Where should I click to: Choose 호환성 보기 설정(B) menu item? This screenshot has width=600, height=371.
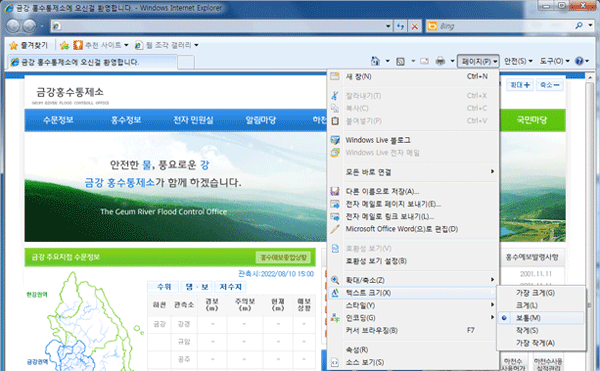(x=413, y=261)
